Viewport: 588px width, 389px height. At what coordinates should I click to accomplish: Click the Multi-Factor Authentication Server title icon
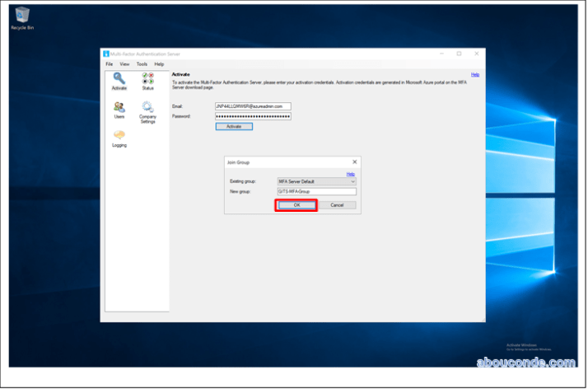(106, 54)
